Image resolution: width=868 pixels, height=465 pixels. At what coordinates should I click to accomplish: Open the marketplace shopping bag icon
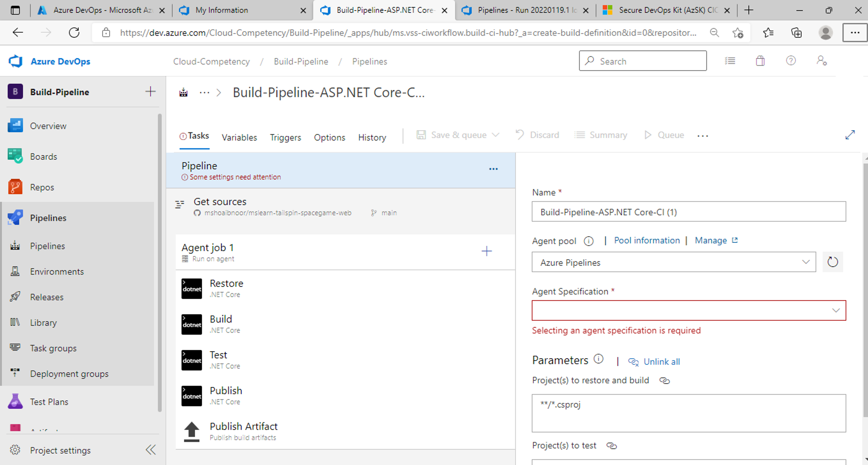[760, 61]
